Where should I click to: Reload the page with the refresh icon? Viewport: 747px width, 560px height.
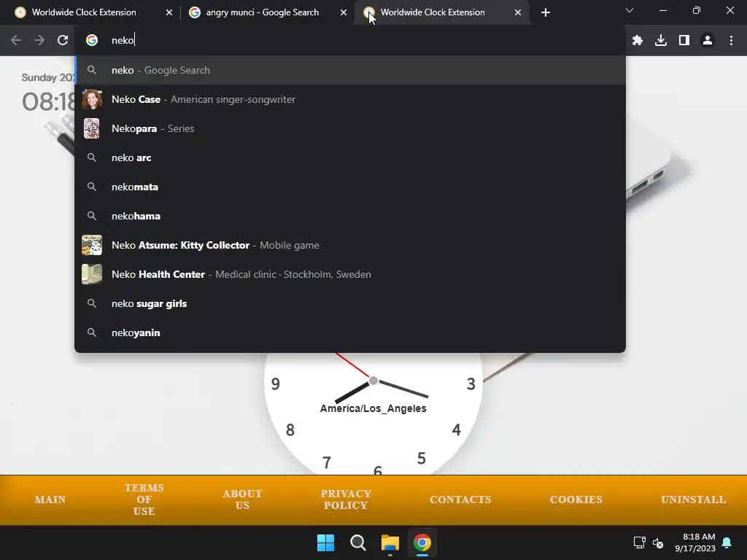63,41
